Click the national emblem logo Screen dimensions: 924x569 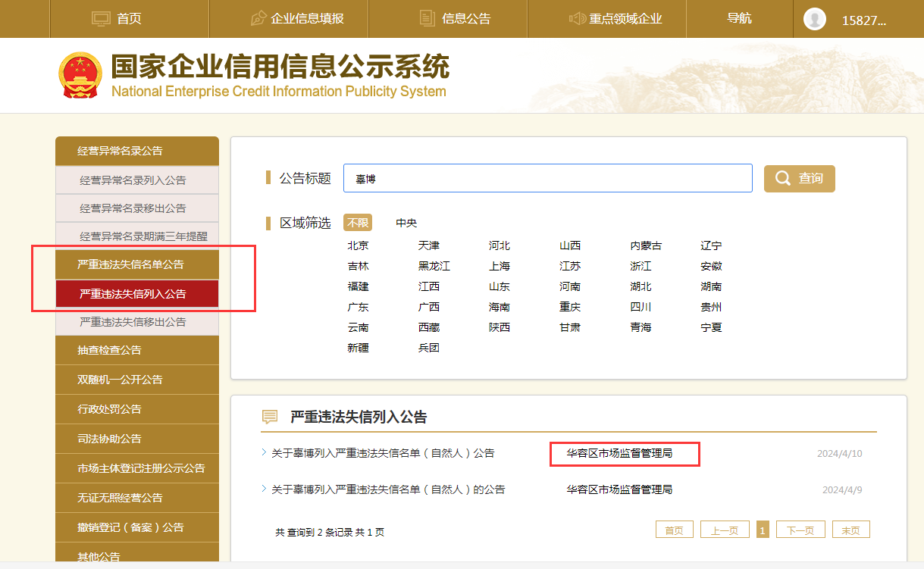click(80, 76)
